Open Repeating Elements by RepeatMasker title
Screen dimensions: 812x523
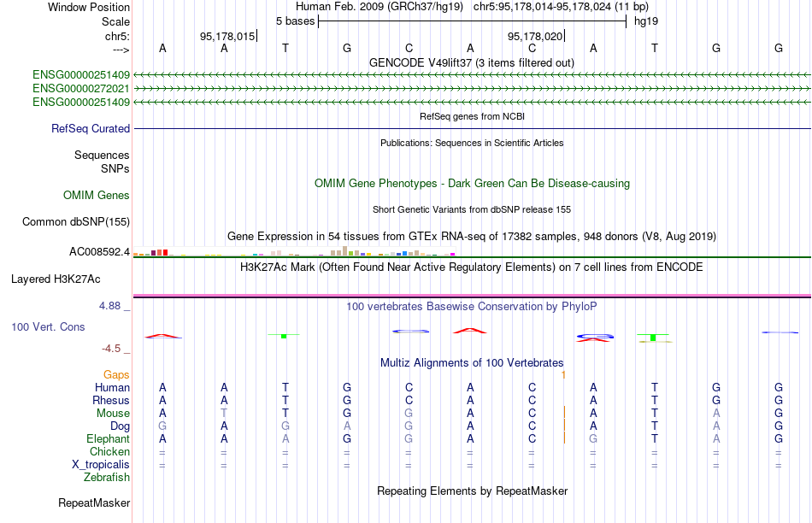click(x=472, y=491)
